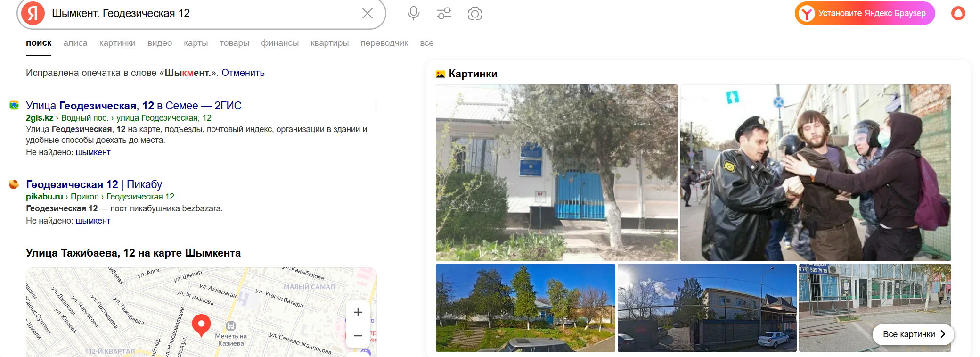Image resolution: width=980 pixels, height=357 pixels.
Task: Click the Yandex Browser logo icon
Action: (x=807, y=13)
